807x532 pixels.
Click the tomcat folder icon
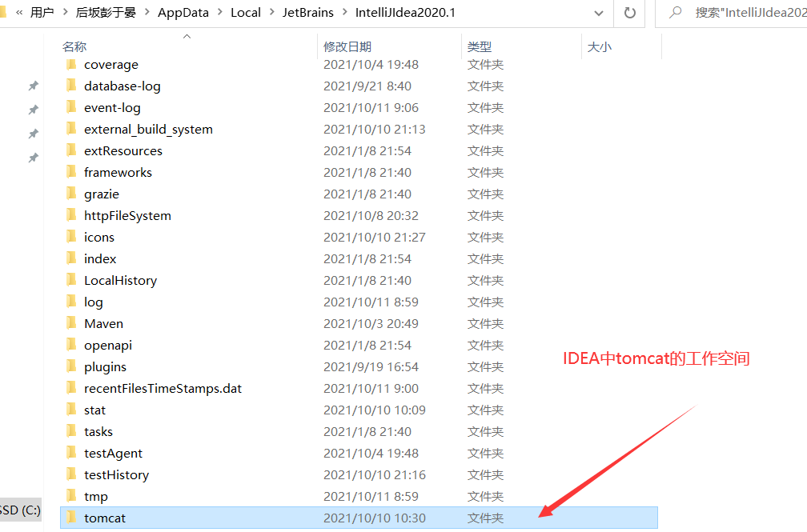71,518
